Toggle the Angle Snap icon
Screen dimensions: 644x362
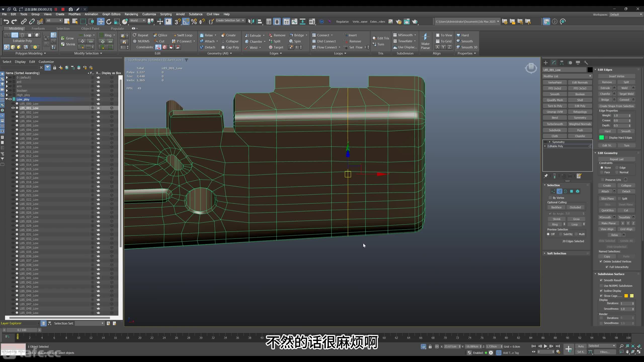[x=186, y=22]
